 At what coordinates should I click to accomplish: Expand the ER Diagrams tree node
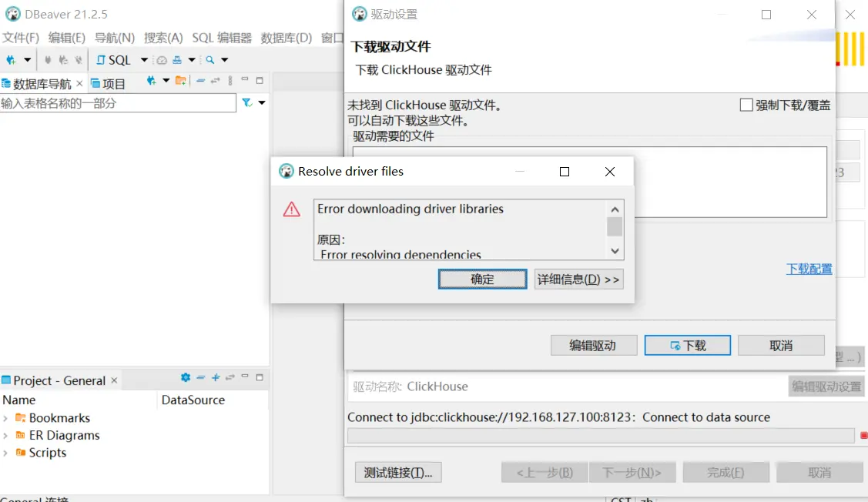pos(5,436)
